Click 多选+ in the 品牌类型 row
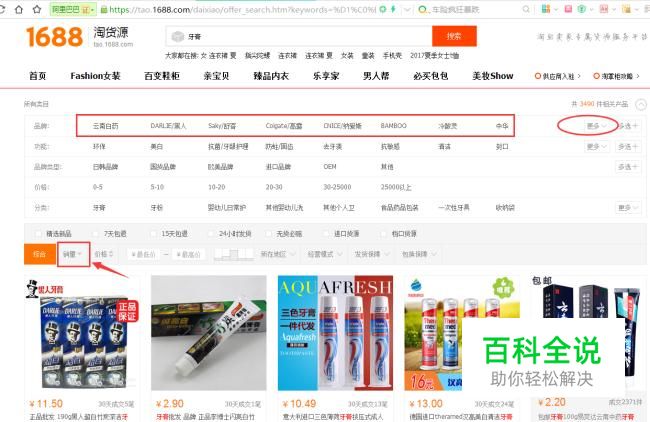 click(x=628, y=167)
